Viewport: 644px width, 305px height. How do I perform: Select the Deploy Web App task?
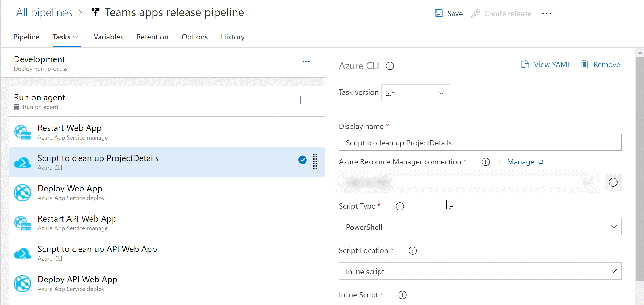[167, 193]
